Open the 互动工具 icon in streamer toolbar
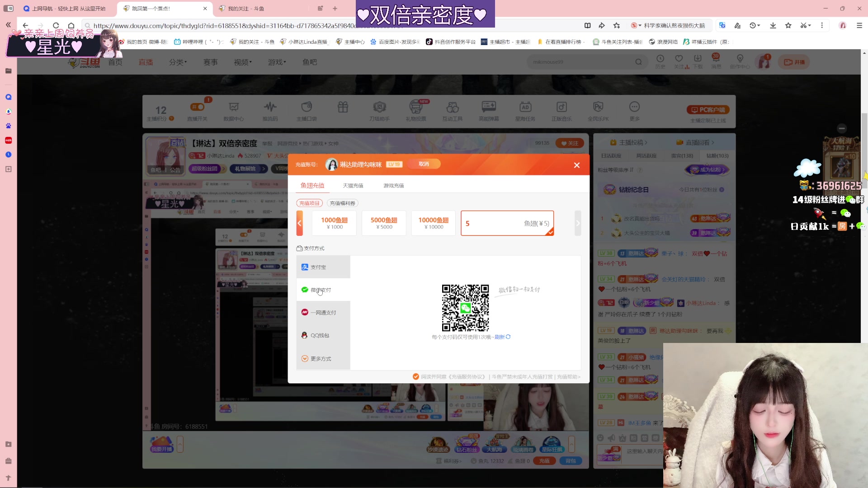 (x=452, y=111)
